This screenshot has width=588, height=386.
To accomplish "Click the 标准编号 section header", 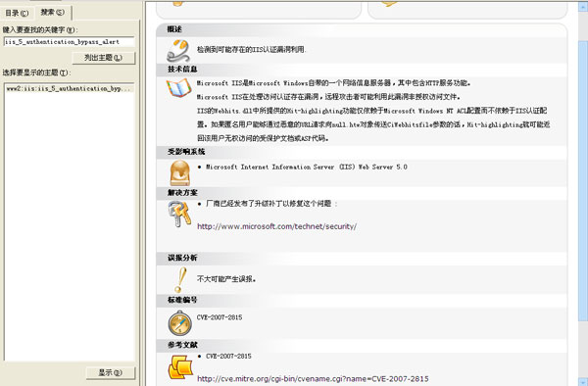I will click(182, 300).
